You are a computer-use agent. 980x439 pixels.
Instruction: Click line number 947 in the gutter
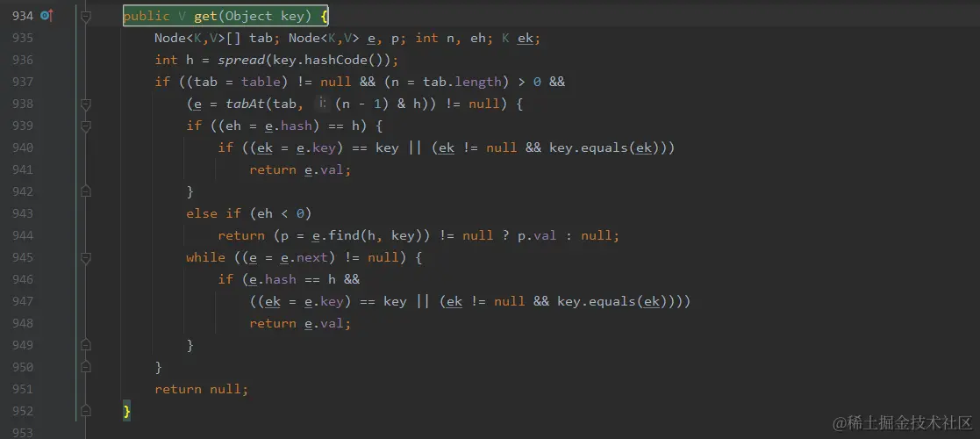pos(23,301)
